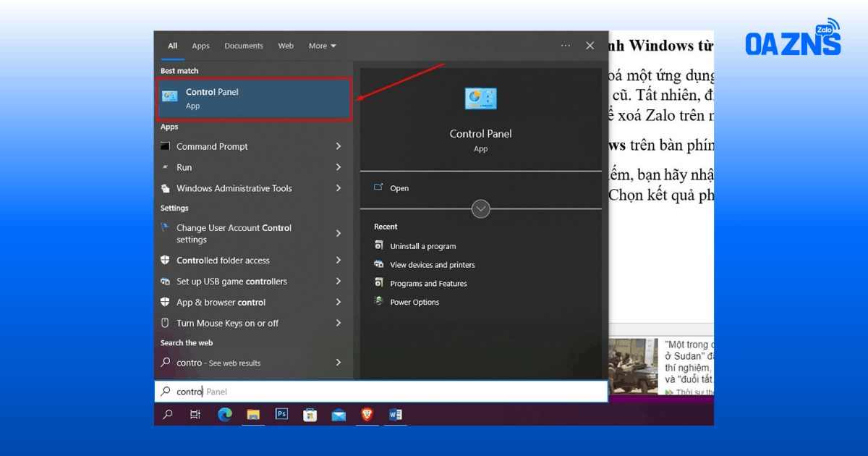Launch Microsoft Edge from the taskbar
The image size is (868, 456).
[x=225, y=415]
